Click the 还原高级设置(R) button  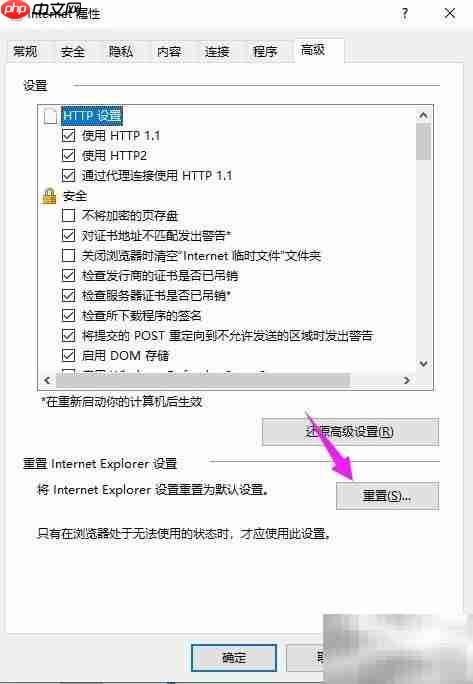(x=350, y=432)
